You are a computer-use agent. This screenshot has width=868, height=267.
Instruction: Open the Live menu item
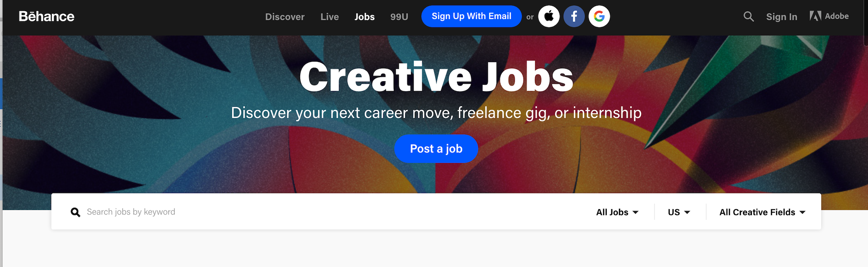point(329,17)
